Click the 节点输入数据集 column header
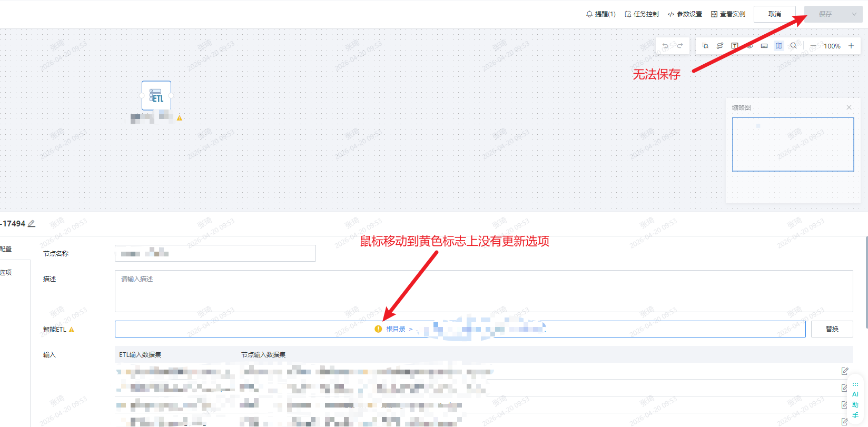Screen dimensions: 868x427 point(263,355)
